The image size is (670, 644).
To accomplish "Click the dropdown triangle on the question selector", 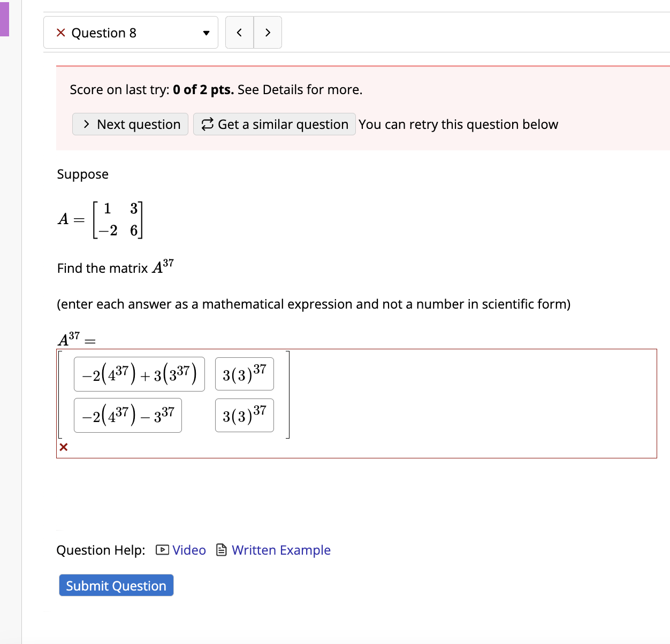I will [205, 33].
